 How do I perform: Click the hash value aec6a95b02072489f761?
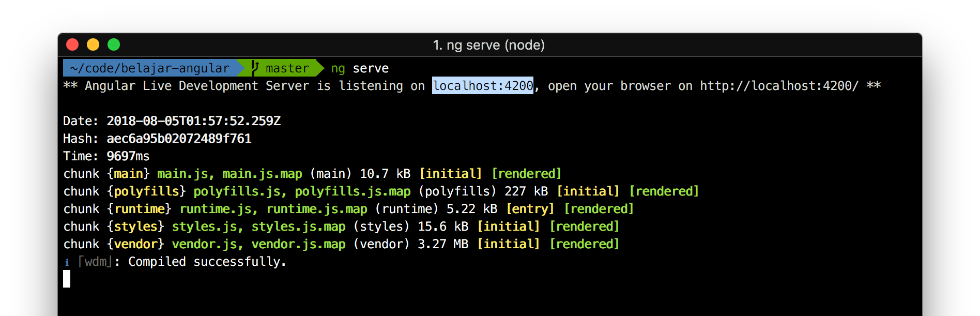[x=179, y=139]
